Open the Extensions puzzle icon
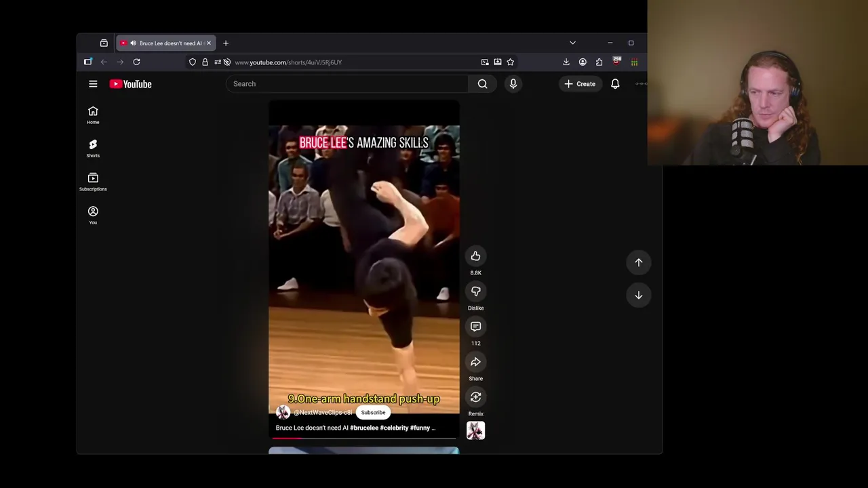 click(599, 62)
